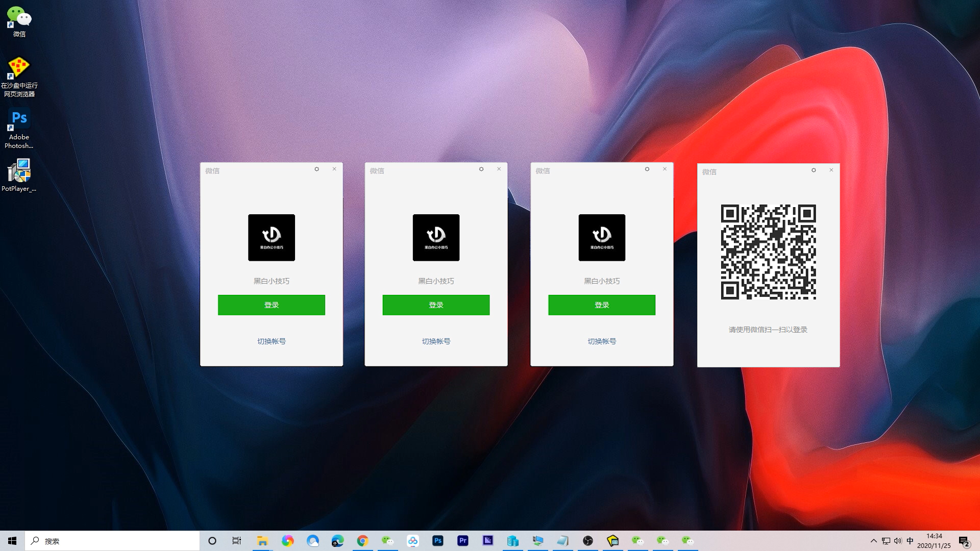Viewport: 980px width, 551px height.
Task: Open File Explorer from taskbar
Action: pos(262,541)
